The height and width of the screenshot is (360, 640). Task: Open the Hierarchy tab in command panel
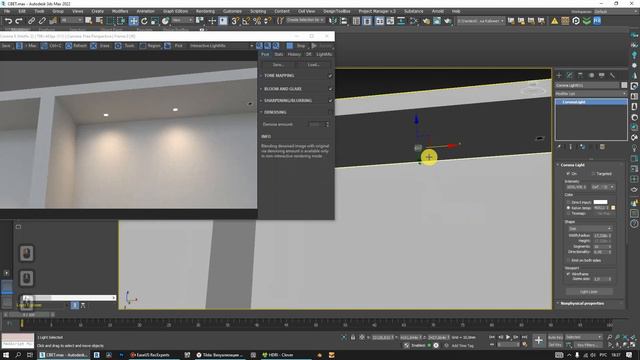(580, 76)
